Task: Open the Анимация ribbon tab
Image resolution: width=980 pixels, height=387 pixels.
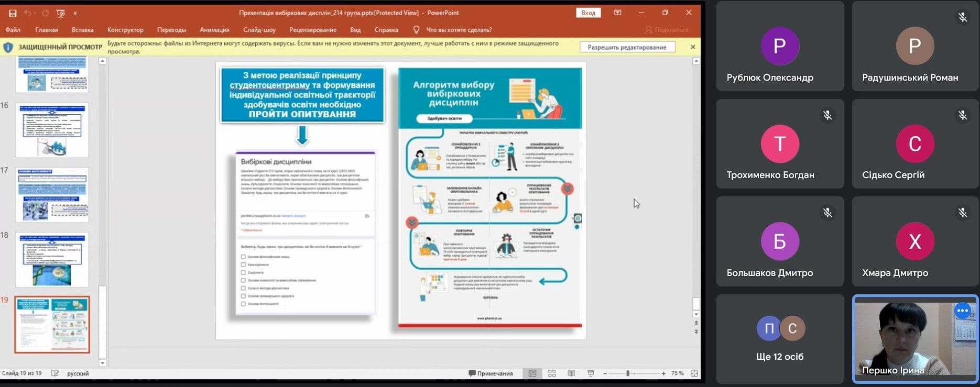Action: 214,30
